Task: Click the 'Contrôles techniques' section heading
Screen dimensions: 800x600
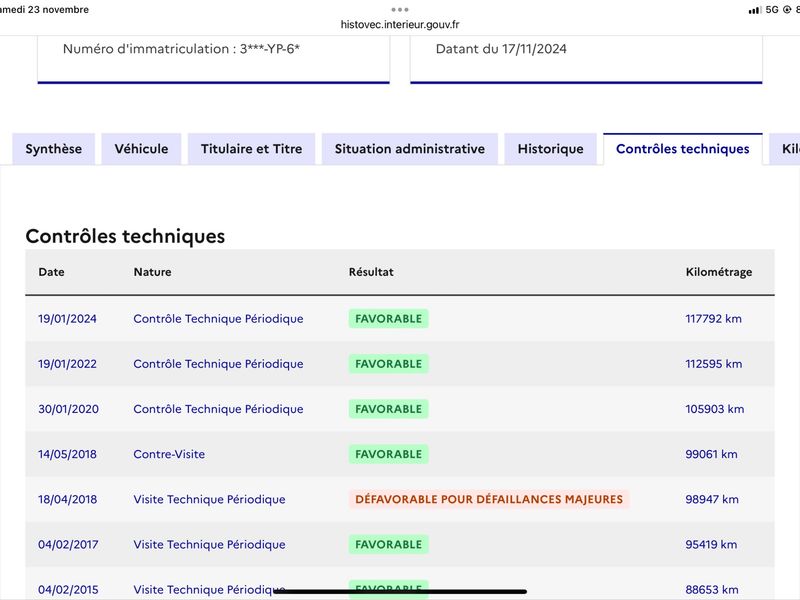Action: tap(125, 236)
